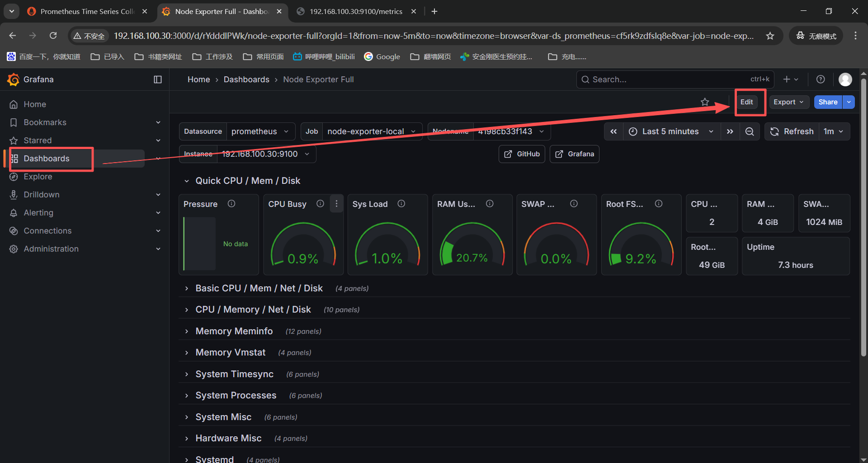Show Sys Load panel info icon

[401, 204]
